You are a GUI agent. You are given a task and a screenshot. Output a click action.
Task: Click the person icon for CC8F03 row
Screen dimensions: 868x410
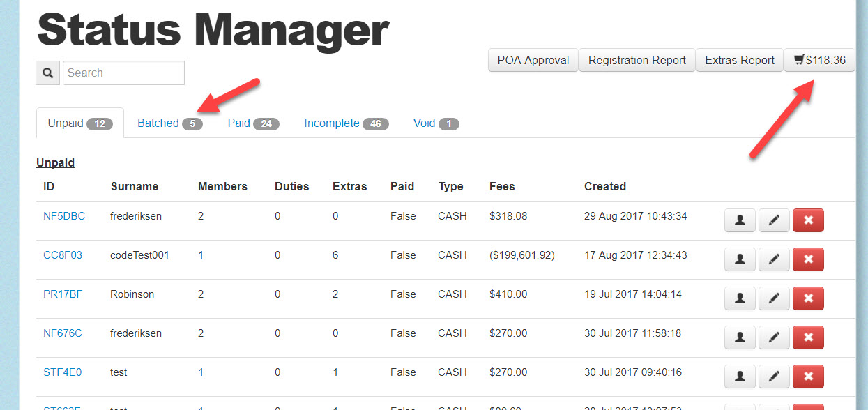740,259
